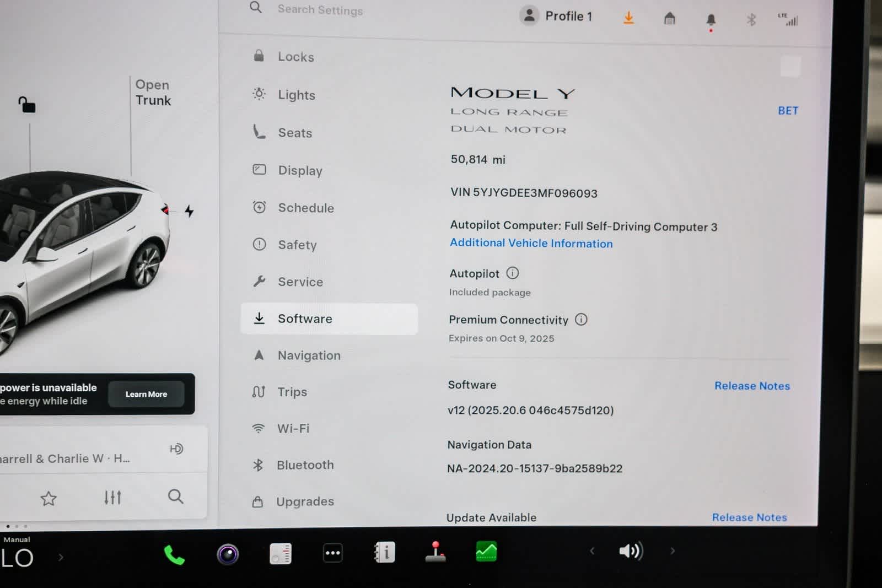This screenshot has height=588, width=882.
Task: Open the three-dots app launcher
Action: click(332, 553)
